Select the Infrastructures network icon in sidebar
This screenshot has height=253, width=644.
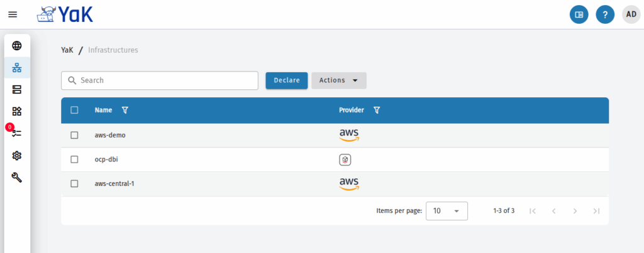point(17,68)
